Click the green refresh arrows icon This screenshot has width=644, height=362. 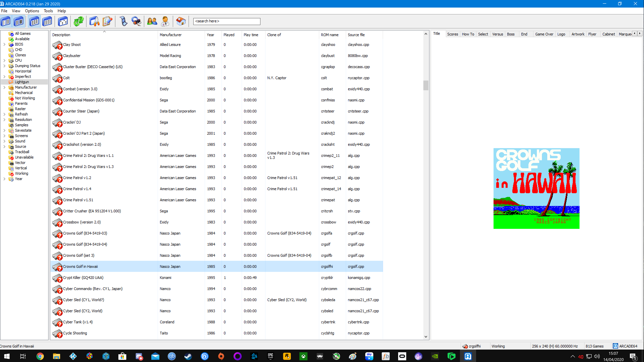(x=78, y=21)
